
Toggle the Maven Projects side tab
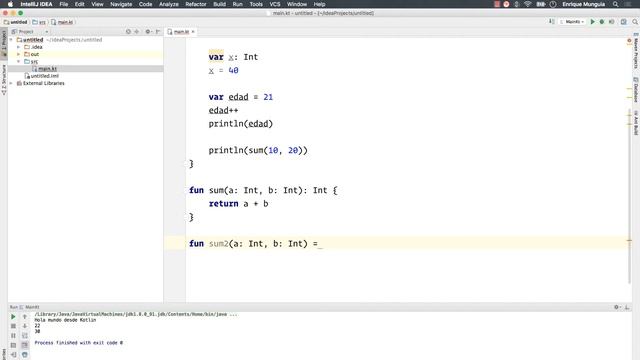[x=636, y=51]
